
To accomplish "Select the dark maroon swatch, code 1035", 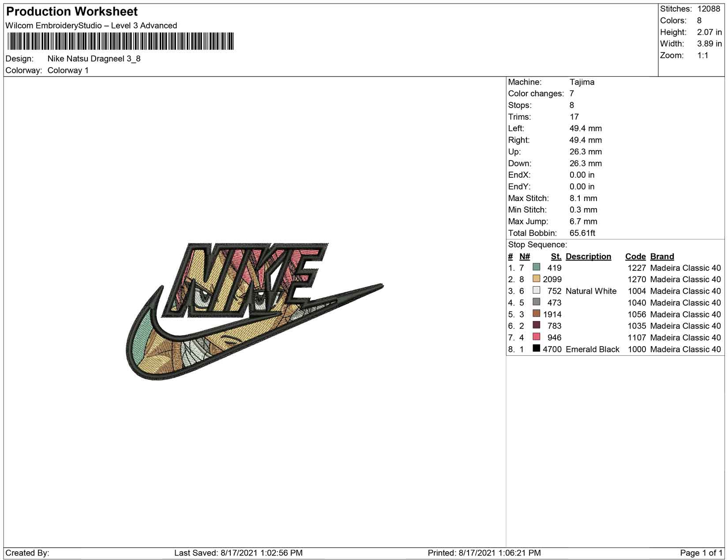I will [x=537, y=325].
